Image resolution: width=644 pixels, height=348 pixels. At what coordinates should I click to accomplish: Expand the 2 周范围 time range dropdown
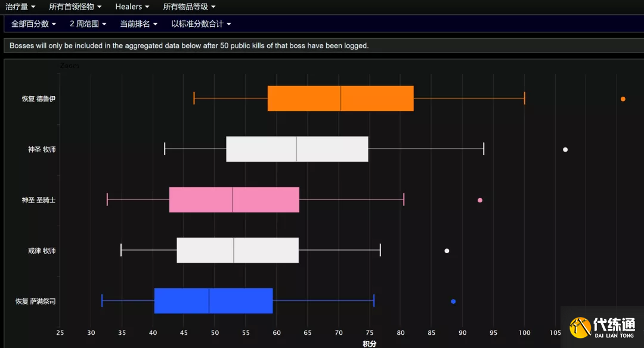point(88,24)
